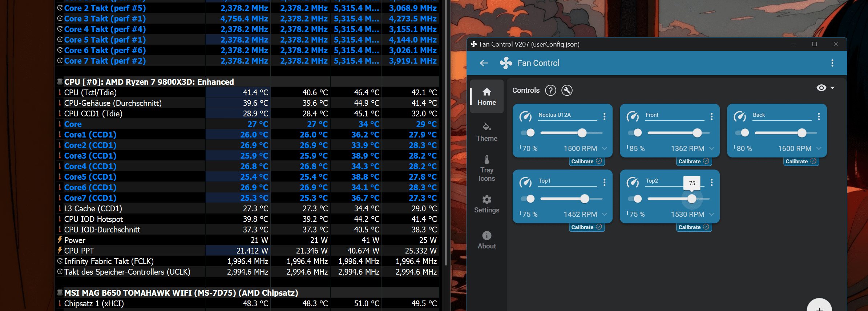The width and height of the screenshot is (868, 311).
Task: Click the temperature icon beside Core1 (CCD1)
Action: tap(60, 135)
